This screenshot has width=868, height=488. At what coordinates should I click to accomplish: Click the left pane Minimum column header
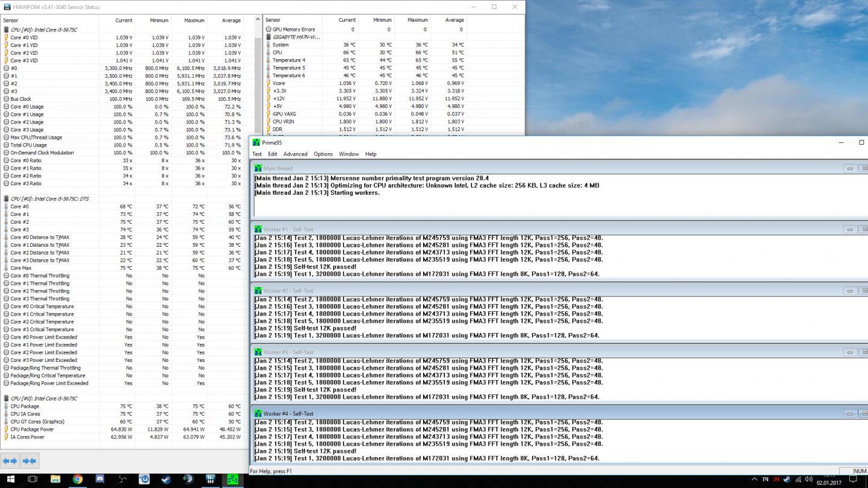(x=153, y=21)
